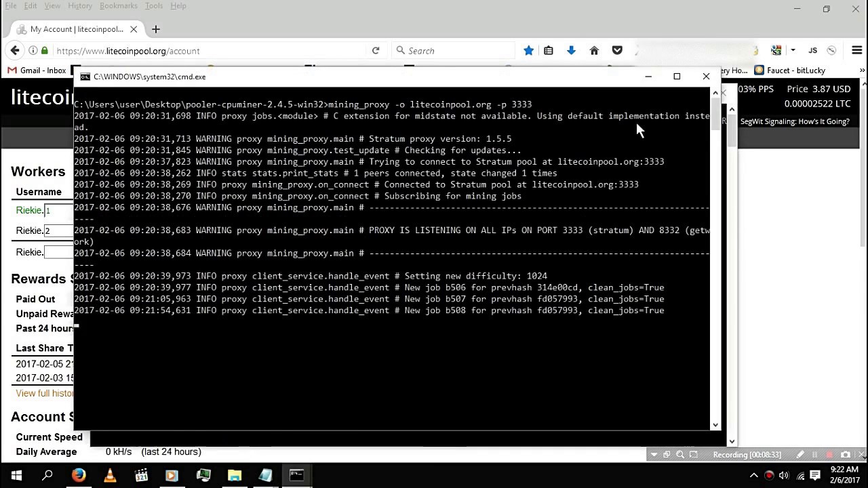Pause the screen recording
Viewport: 868px width, 488px height.
click(814, 455)
